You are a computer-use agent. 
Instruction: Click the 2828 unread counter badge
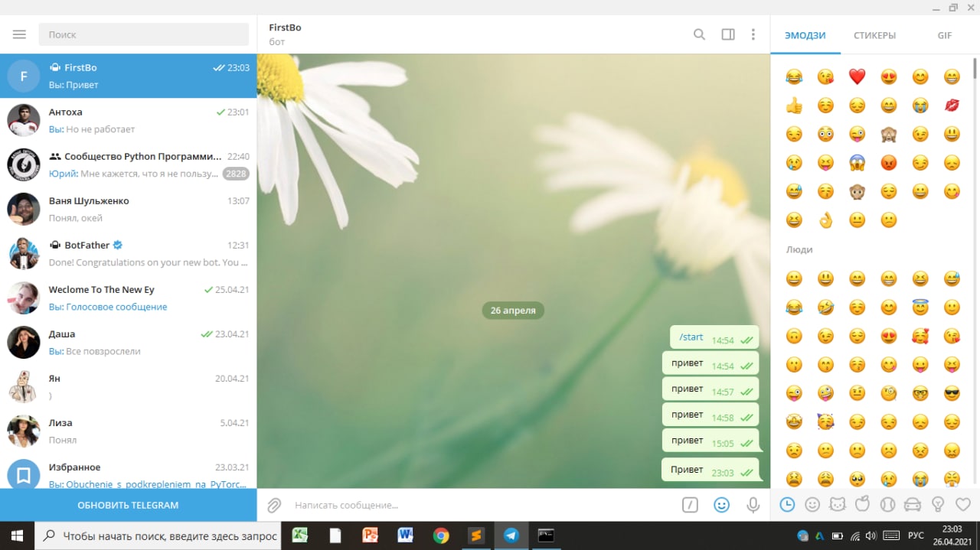[236, 174]
